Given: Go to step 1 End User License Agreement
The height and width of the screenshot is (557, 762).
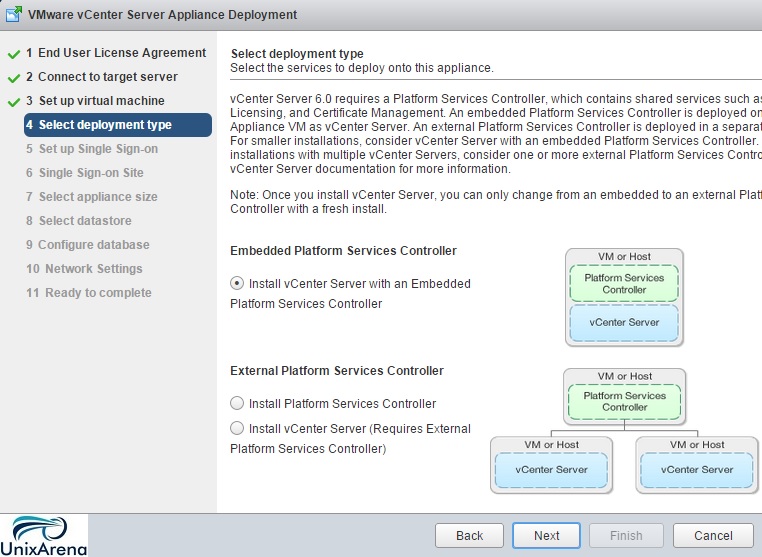Looking at the screenshot, I should click(116, 52).
